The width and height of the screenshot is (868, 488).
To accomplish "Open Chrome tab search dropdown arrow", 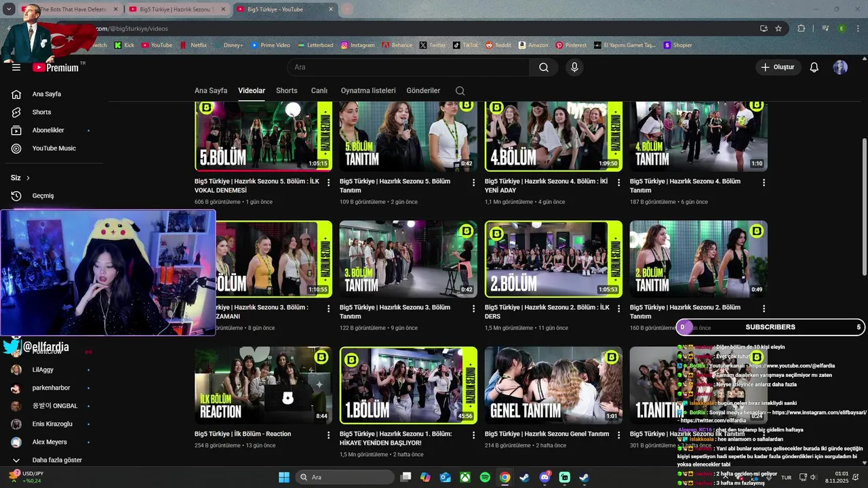I will point(9,9).
